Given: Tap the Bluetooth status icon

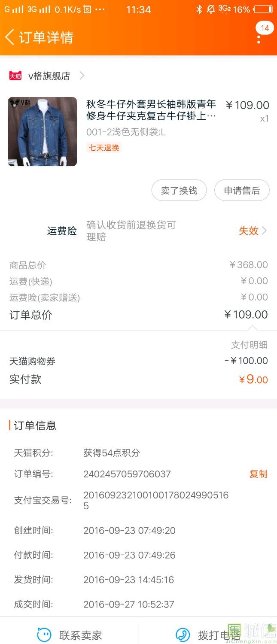Looking at the screenshot, I should point(199,9).
